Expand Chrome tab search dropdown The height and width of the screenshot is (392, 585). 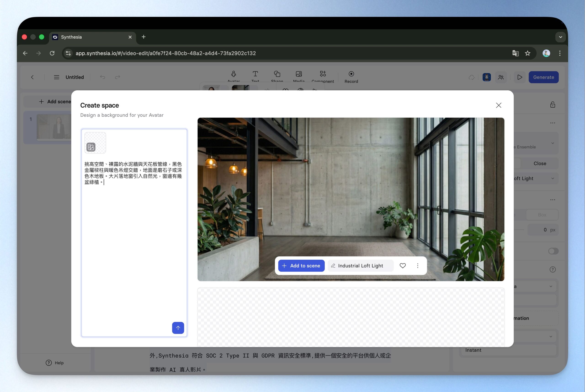pos(560,37)
